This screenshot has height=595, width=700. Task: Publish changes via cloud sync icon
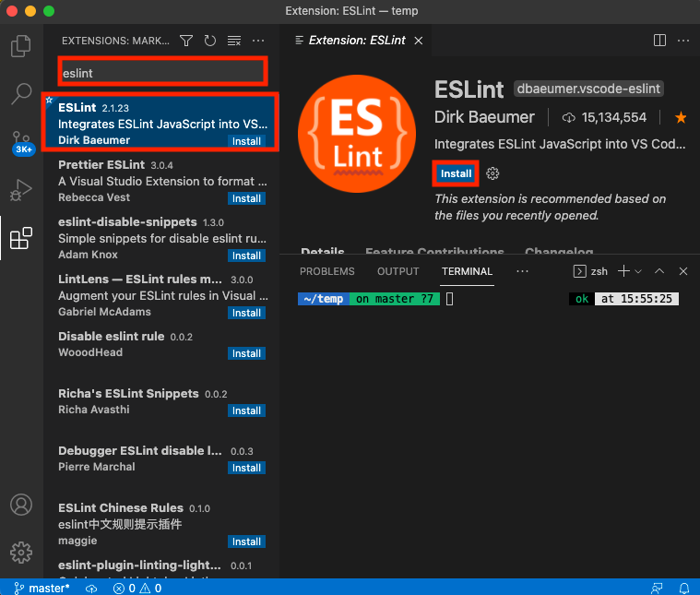coord(91,589)
